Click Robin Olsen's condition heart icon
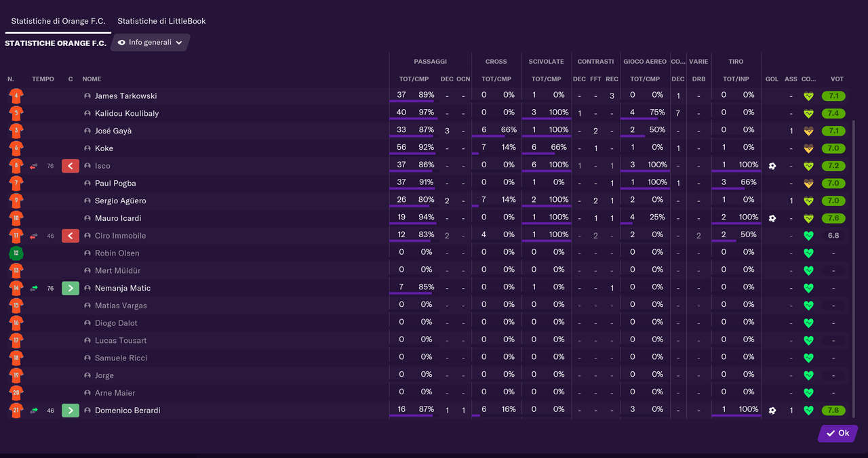Viewport: 868px width, 458px height. coord(808,253)
